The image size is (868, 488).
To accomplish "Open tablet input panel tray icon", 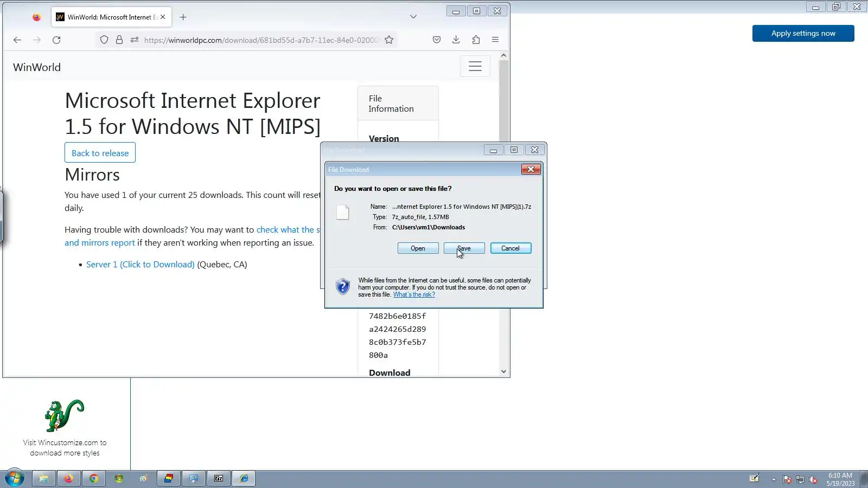I will click(x=754, y=478).
